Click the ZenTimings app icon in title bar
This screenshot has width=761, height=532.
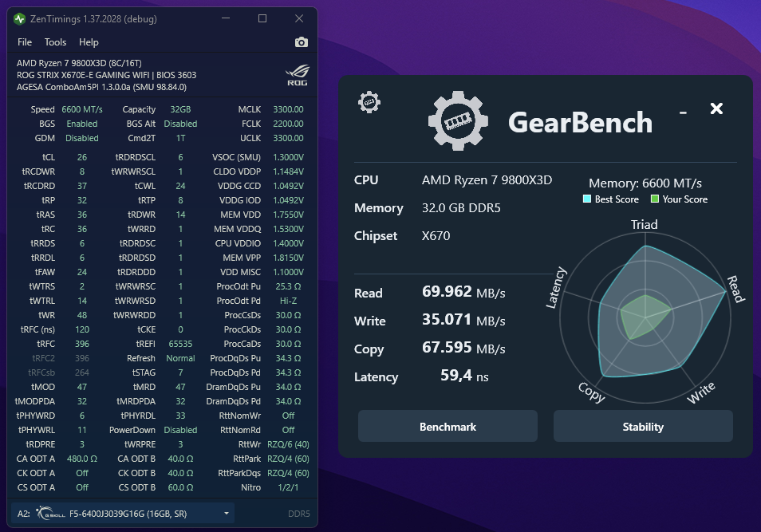(19, 19)
